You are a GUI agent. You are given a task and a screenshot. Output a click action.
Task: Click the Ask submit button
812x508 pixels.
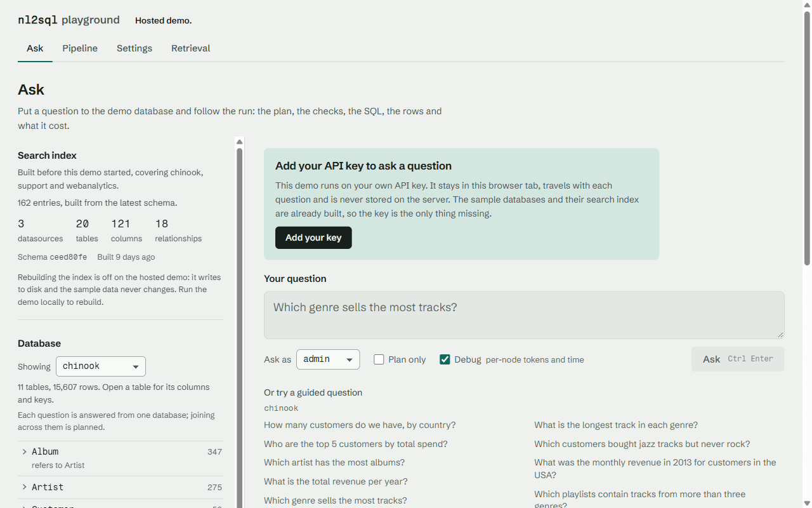pos(738,359)
